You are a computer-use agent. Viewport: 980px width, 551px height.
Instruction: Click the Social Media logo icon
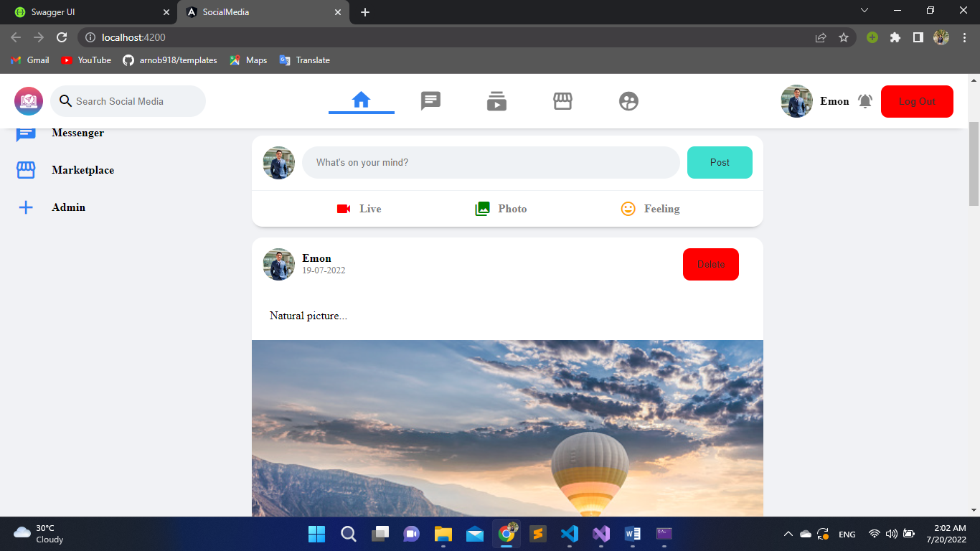pyautogui.click(x=29, y=101)
